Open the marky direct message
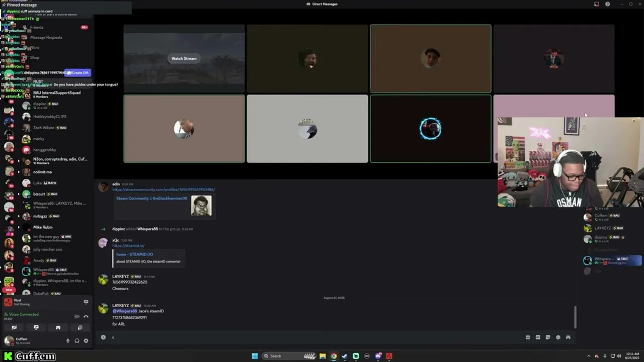Viewport: 644px width, 362px height. click(56, 139)
